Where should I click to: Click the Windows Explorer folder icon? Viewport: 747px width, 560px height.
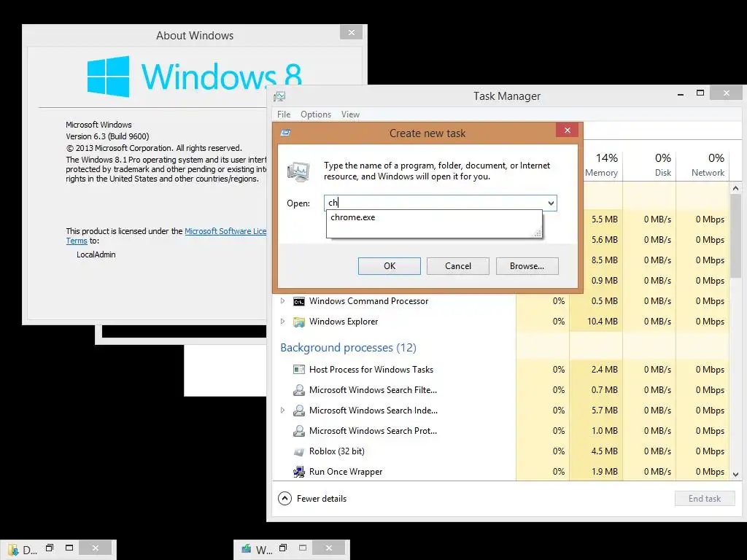click(x=298, y=322)
